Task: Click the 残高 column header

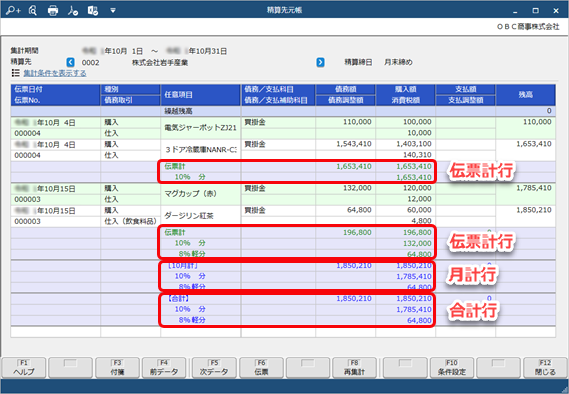Action: click(525, 95)
